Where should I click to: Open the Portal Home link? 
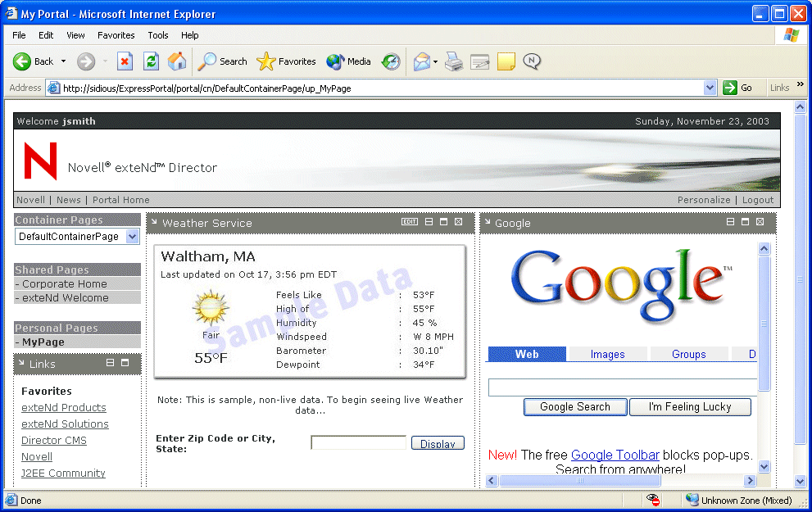121,200
